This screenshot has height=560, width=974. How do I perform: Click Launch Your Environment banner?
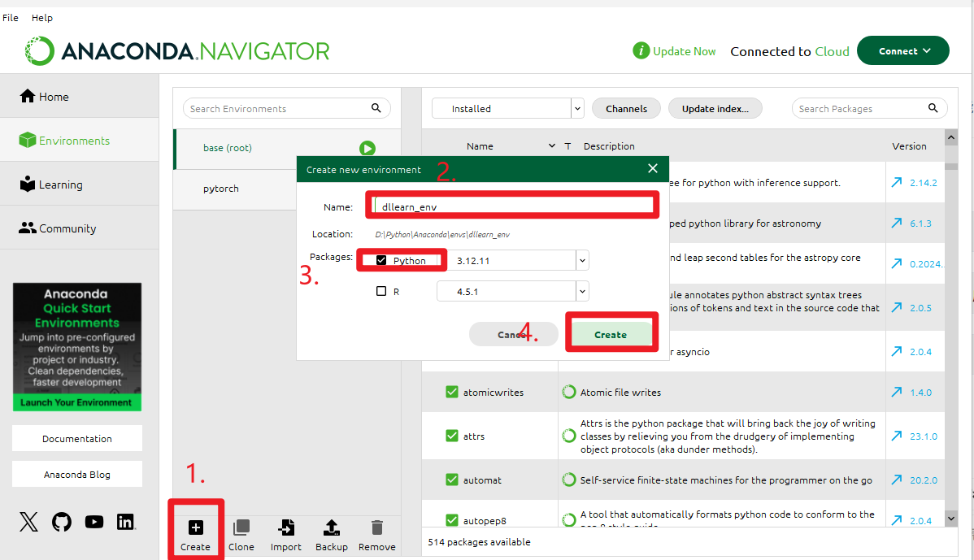(76, 402)
